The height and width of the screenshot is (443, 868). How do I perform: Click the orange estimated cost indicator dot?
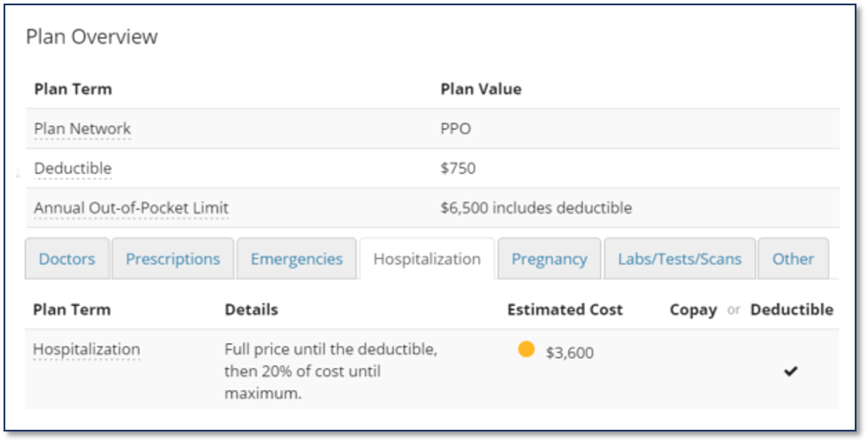526,349
